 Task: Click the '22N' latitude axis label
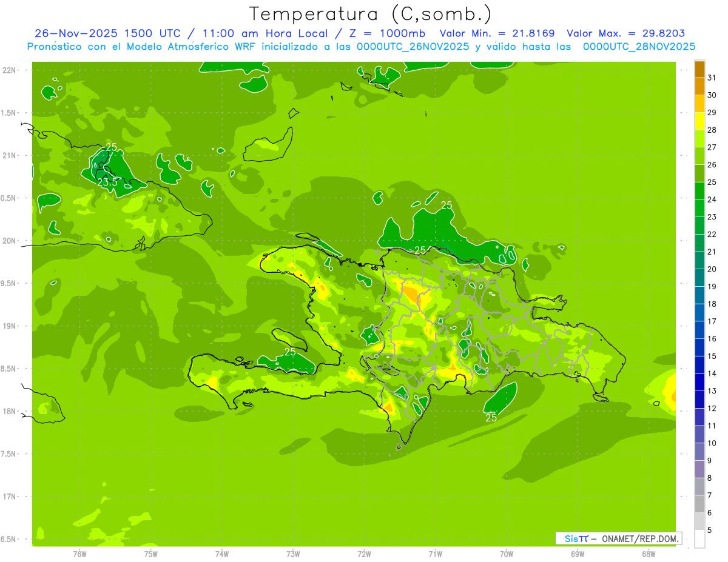(x=9, y=70)
